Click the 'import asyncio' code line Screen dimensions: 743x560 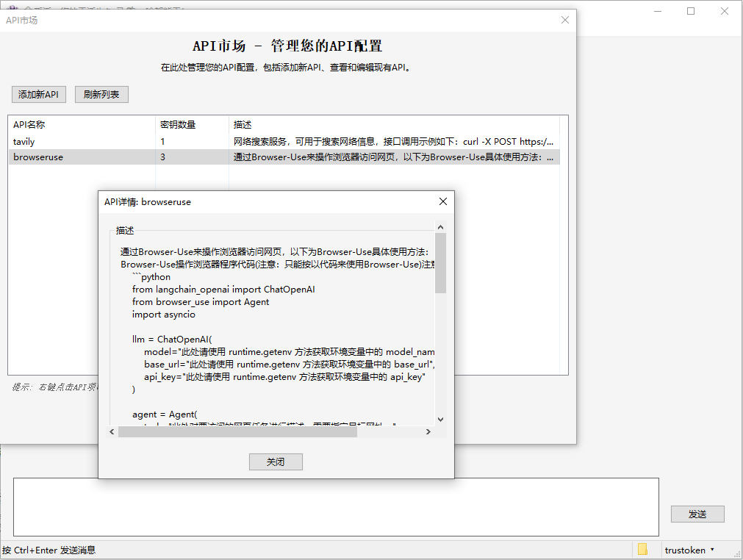pyautogui.click(x=163, y=314)
